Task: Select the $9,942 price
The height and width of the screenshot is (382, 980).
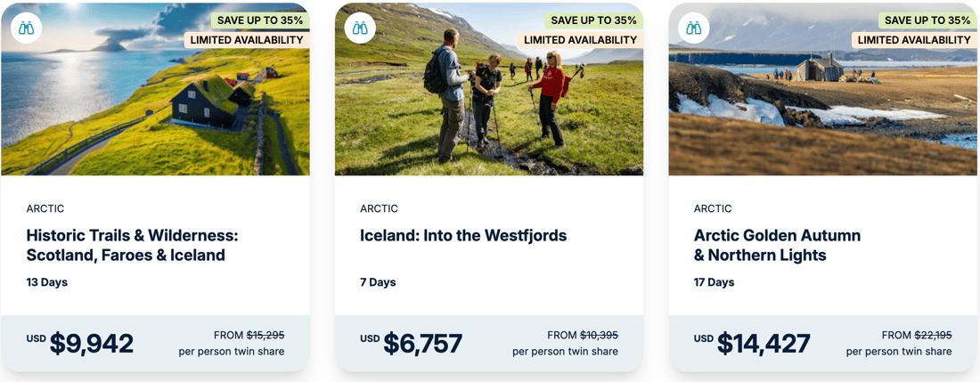Action: pyautogui.click(x=91, y=344)
